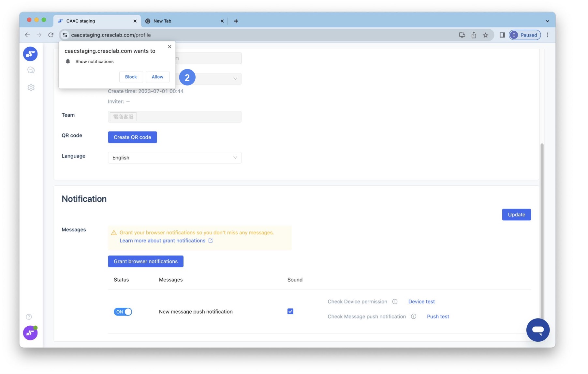Click the help question mark icon
Image resolution: width=588 pixels, height=374 pixels.
[29, 317]
